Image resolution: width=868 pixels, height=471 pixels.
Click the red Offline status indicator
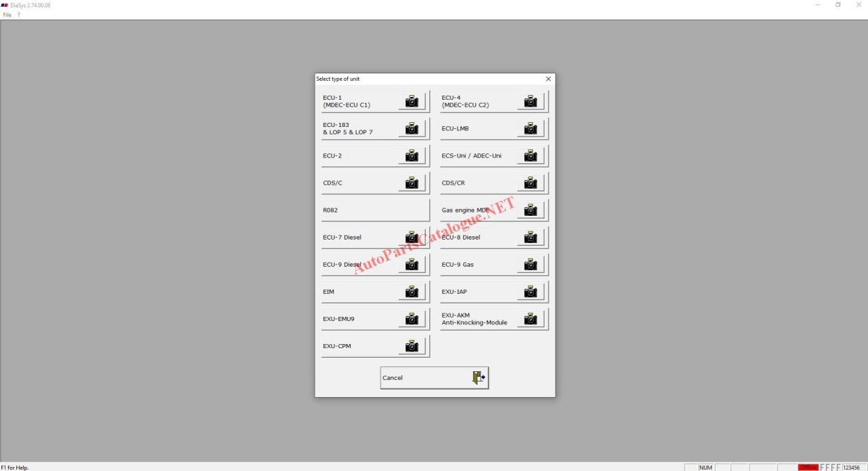tap(808, 467)
